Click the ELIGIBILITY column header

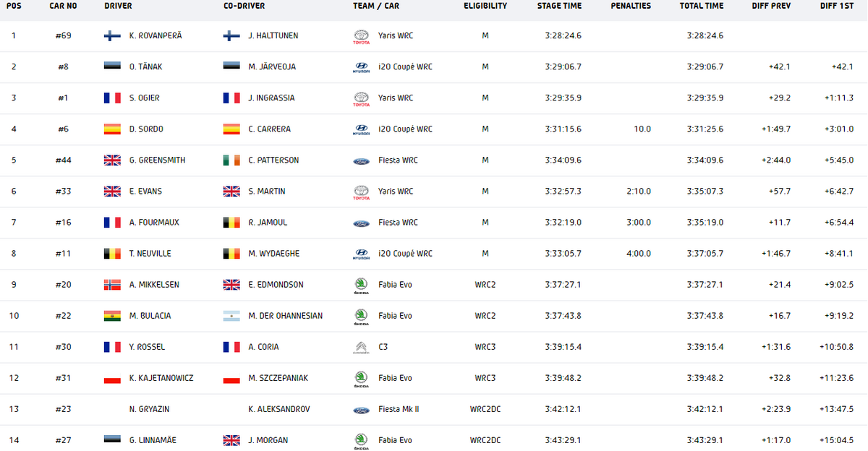click(x=485, y=6)
